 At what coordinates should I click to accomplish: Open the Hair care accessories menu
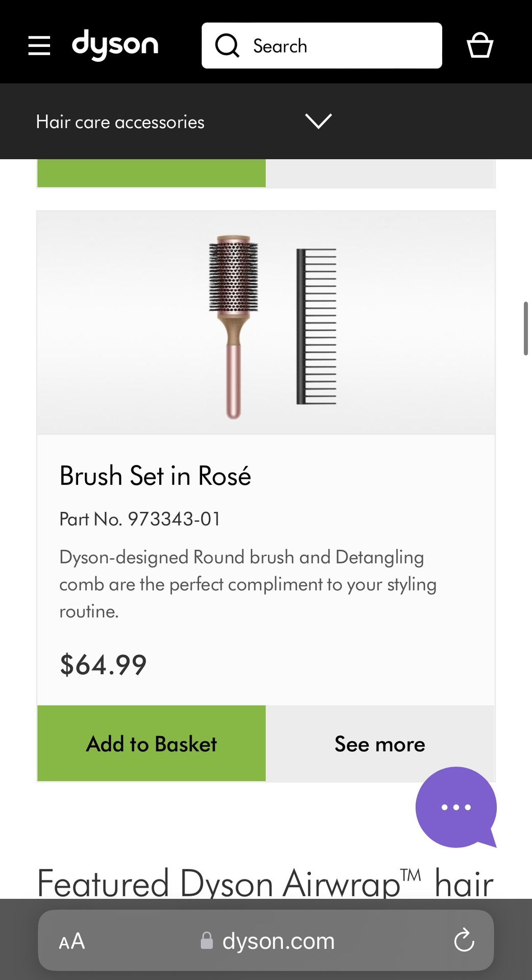pos(120,122)
